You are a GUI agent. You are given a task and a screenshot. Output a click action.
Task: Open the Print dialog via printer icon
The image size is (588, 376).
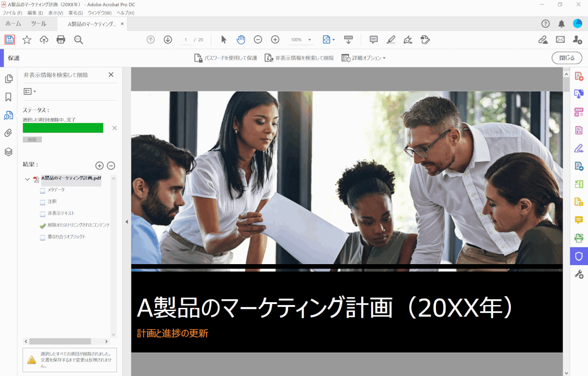point(61,39)
